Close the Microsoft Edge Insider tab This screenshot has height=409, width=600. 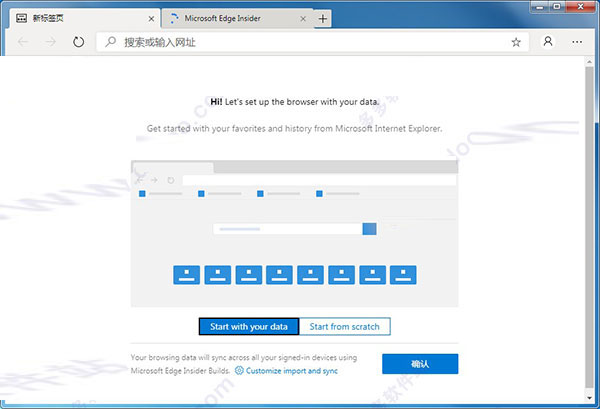click(x=303, y=19)
